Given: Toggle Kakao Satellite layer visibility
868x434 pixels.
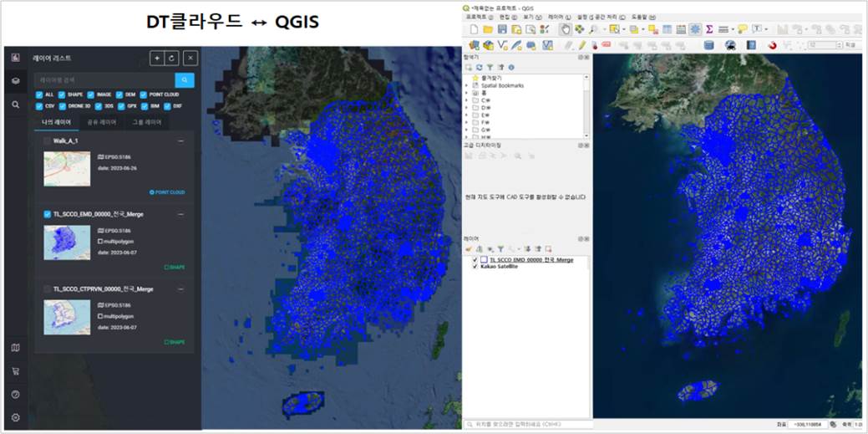Looking at the screenshot, I should [x=475, y=266].
